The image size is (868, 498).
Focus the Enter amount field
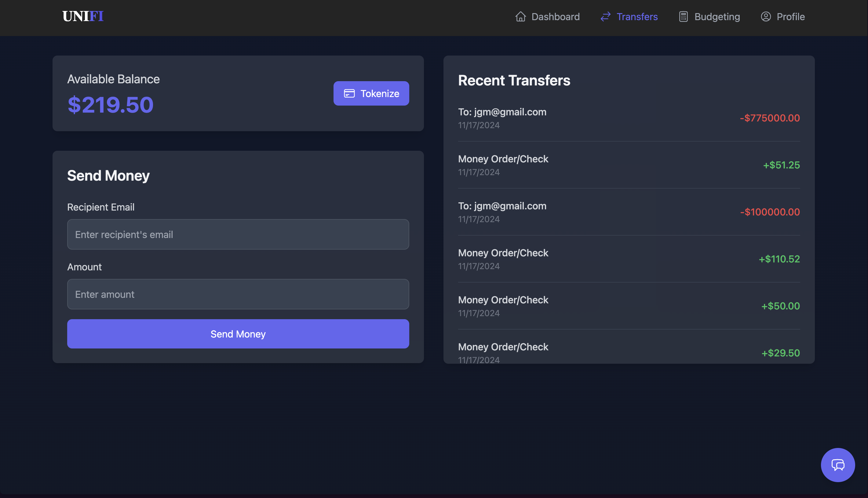coord(238,294)
